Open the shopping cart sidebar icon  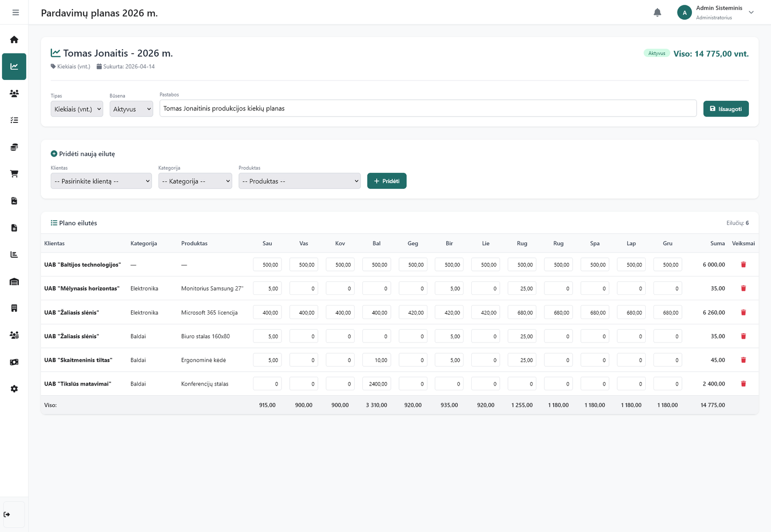pyautogui.click(x=14, y=174)
